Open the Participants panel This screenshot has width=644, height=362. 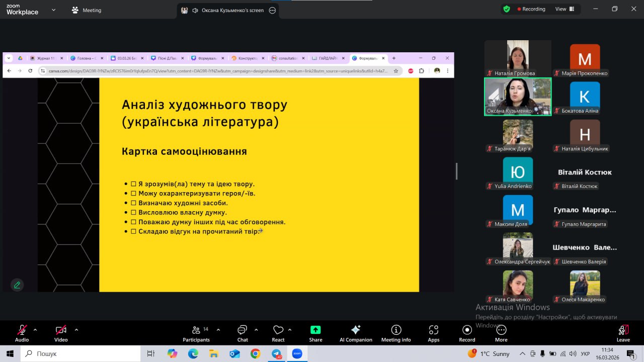[196, 333]
